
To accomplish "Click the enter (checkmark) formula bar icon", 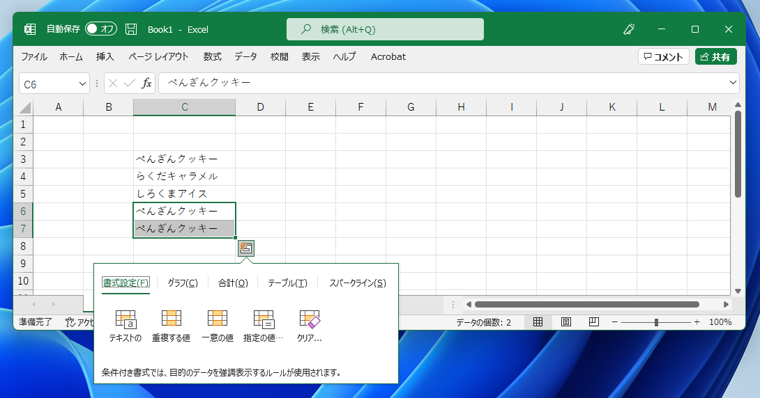I will [x=129, y=83].
